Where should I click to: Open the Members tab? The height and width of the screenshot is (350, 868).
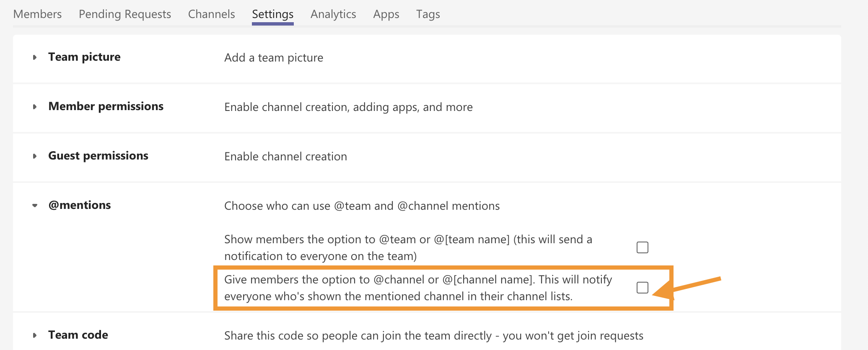click(x=37, y=14)
